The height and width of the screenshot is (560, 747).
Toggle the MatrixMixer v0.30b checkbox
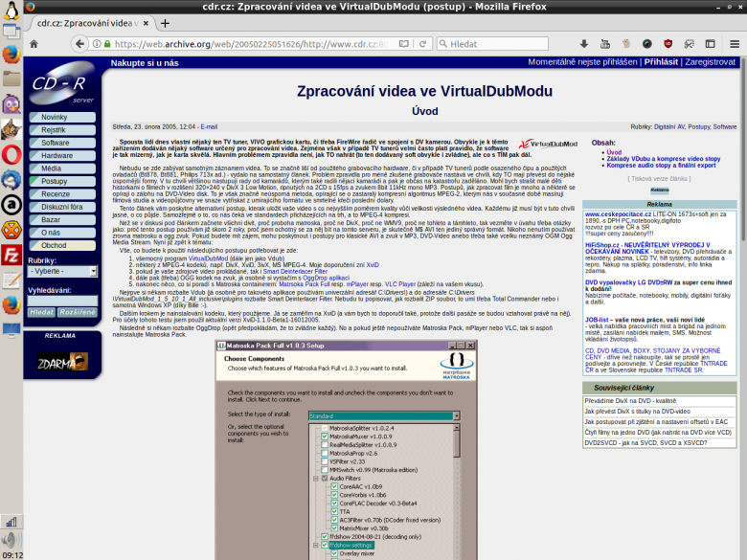pyautogui.click(x=334, y=528)
